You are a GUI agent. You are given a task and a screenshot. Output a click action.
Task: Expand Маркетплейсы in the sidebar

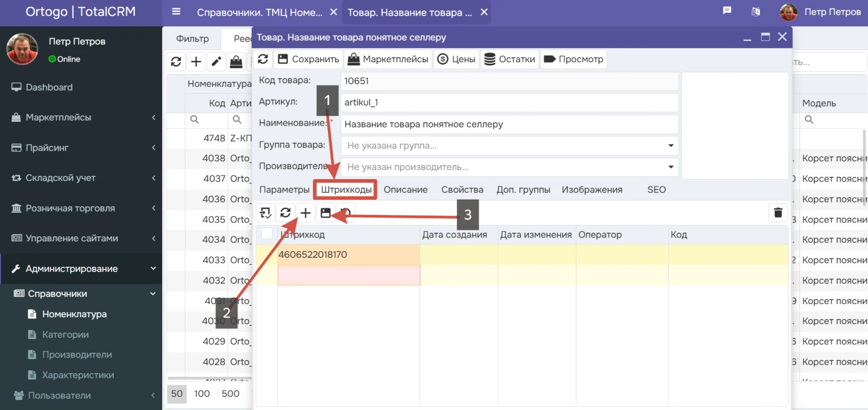(x=81, y=117)
